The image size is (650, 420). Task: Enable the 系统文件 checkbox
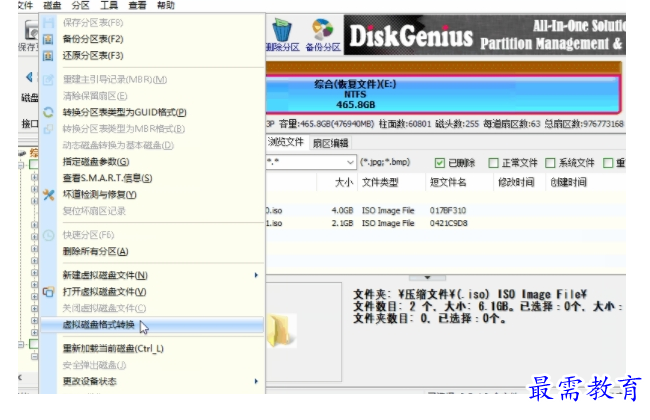(x=550, y=163)
